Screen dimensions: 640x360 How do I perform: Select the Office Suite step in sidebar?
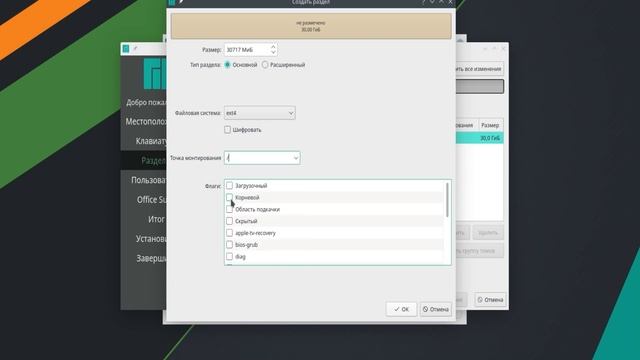click(144, 200)
